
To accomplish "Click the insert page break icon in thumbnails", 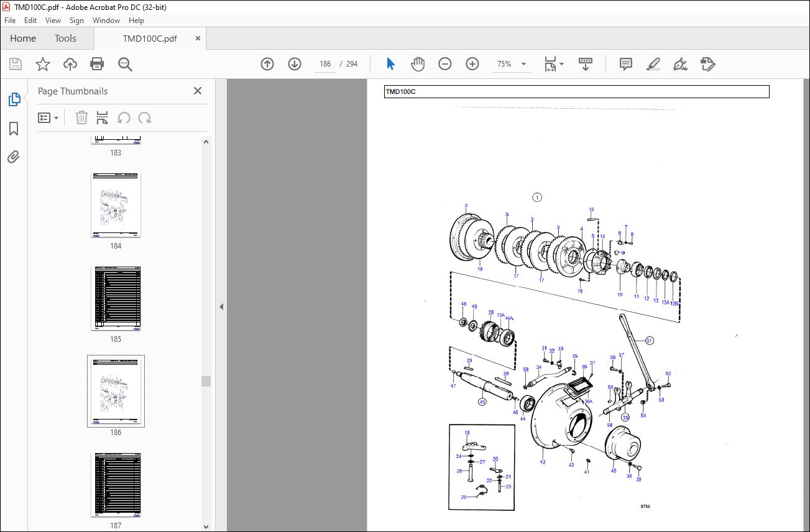I will (x=103, y=117).
